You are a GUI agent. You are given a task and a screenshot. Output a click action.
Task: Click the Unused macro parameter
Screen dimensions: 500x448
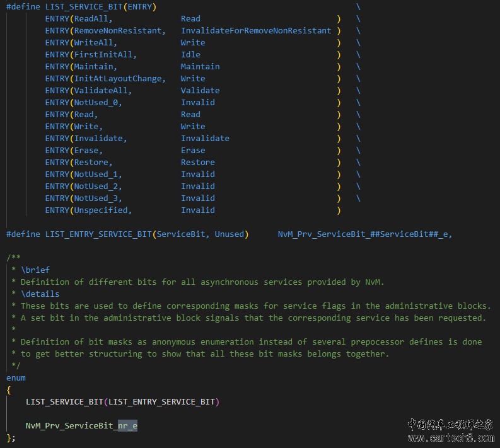coord(229,234)
